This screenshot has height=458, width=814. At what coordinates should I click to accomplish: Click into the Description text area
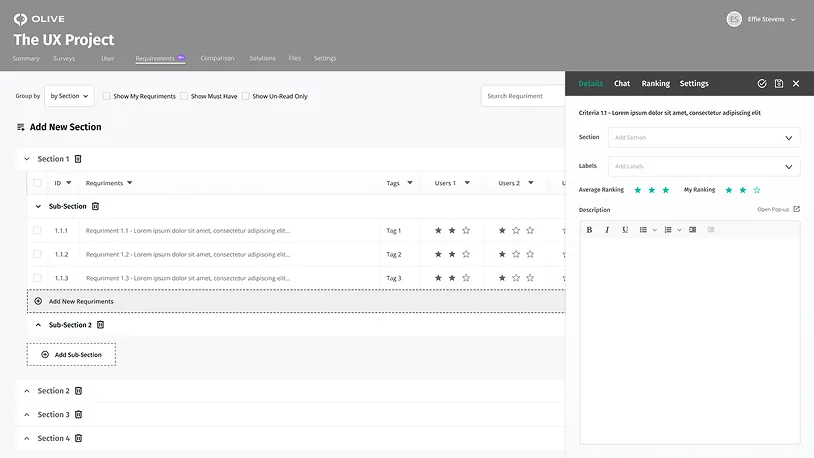[x=690, y=341]
